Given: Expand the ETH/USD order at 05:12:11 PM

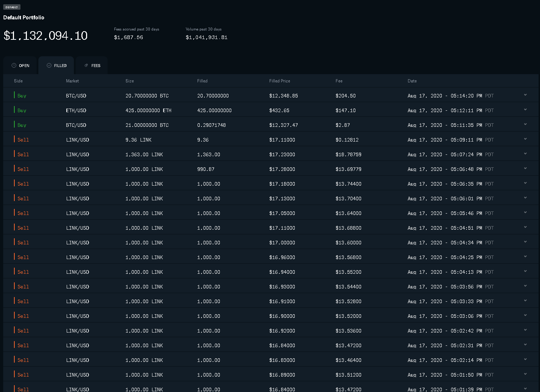Looking at the screenshot, I should point(525,110).
